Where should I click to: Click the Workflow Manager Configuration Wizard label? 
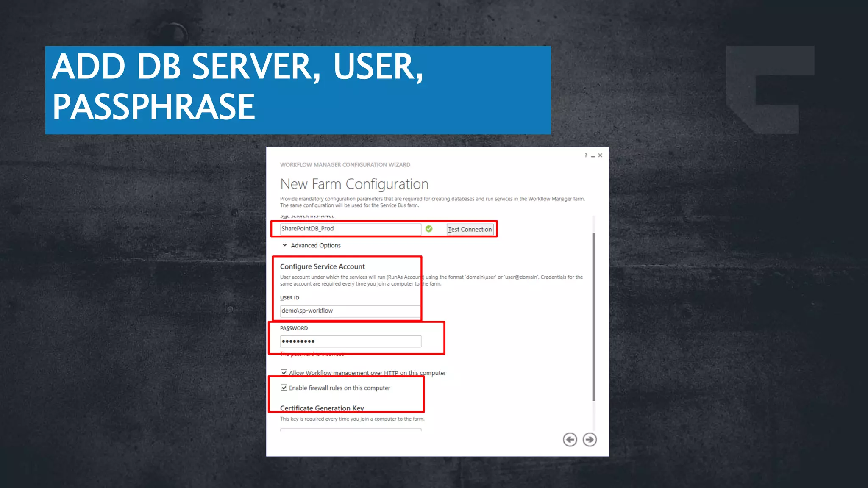tap(345, 165)
